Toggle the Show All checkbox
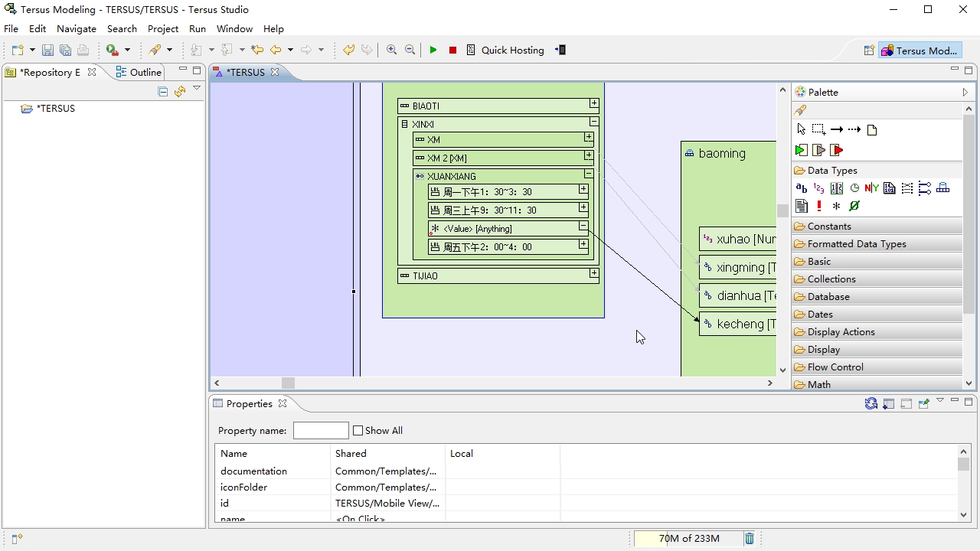This screenshot has height=551, width=980. click(x=358, y=431)
